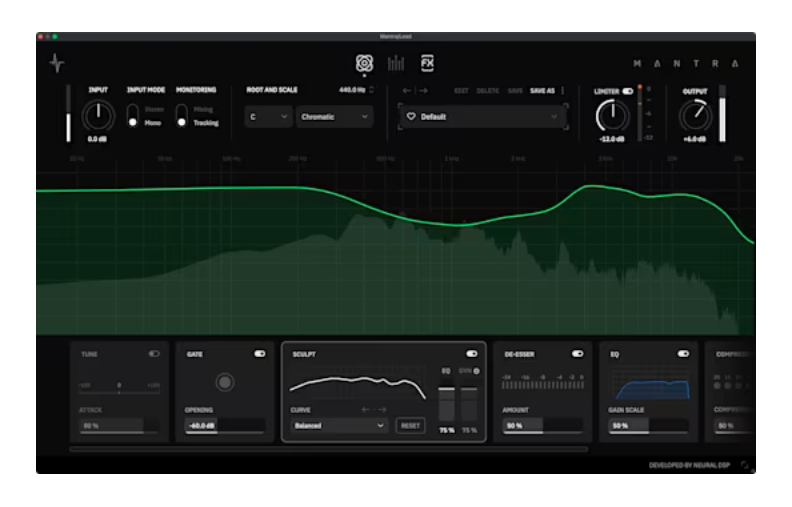Disable the Gate module toggle

click(x=260, y=354)
